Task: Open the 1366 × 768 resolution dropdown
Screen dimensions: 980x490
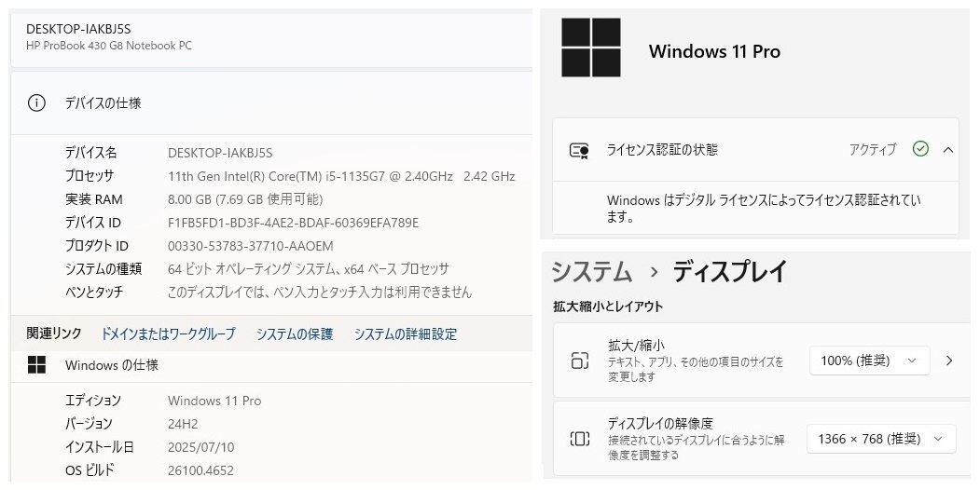Action: pos(881,439)
